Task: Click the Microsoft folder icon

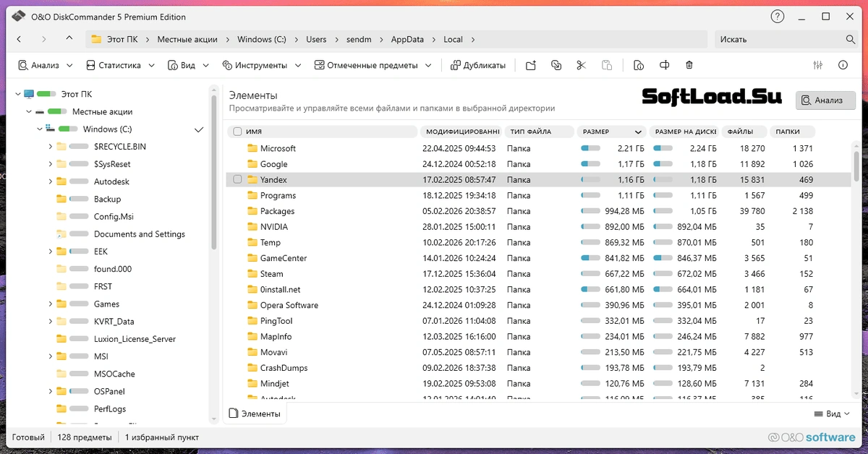Action: click(x=252, y=148)
